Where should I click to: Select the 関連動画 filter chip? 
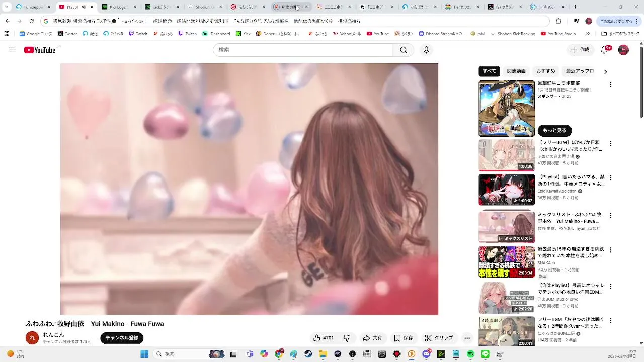[516, 71]
